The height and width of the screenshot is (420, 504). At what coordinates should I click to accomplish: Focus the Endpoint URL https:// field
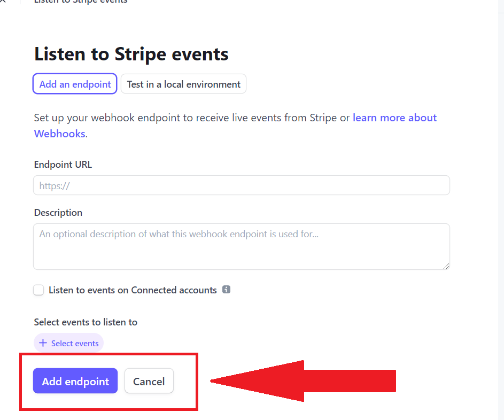coord(242,185)
